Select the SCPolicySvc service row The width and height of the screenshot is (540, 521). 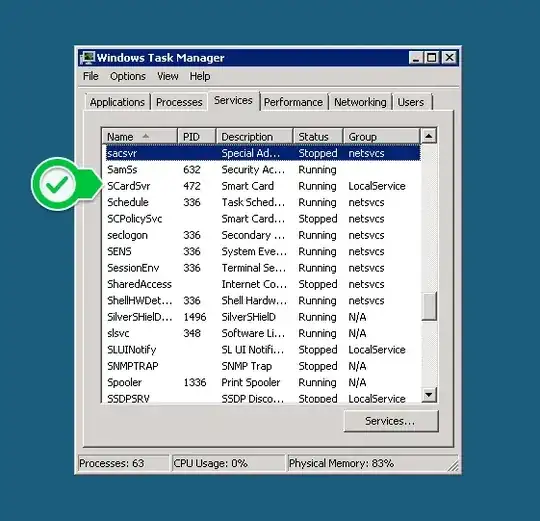point(263,219)
